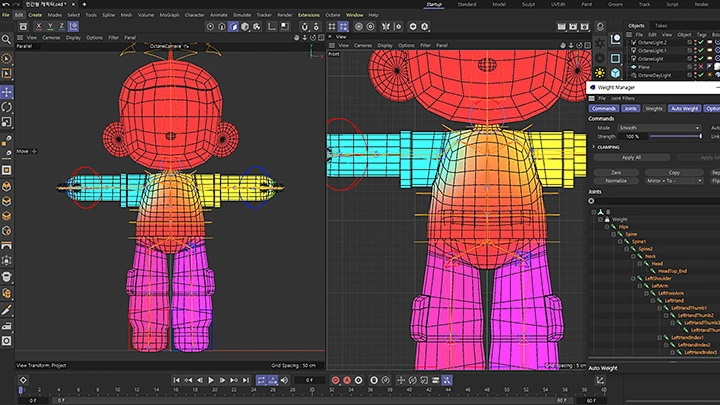Switch to Weights tab in Weight Manager
Image resolution: width=720 pixels, height=405 pixels.
653,108
